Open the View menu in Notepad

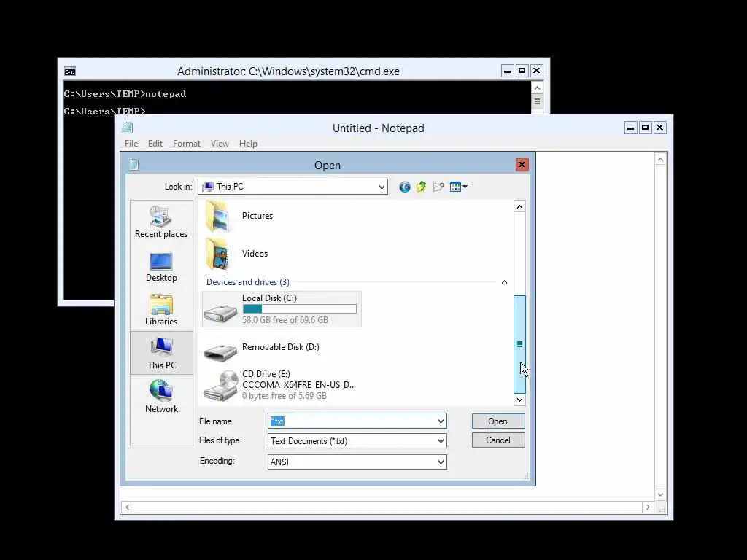[220, 144]
